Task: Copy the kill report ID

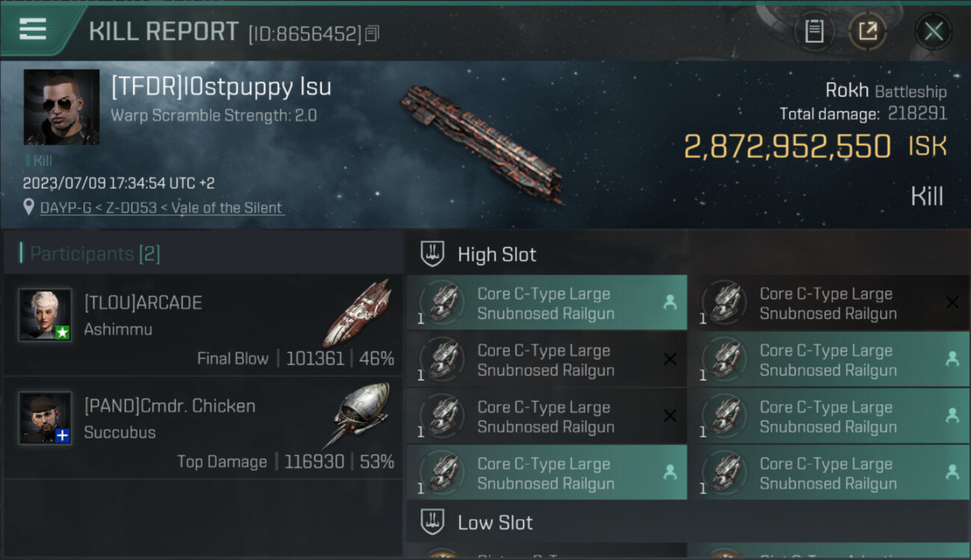Action: pyautogui.click(x=372, y=34)
